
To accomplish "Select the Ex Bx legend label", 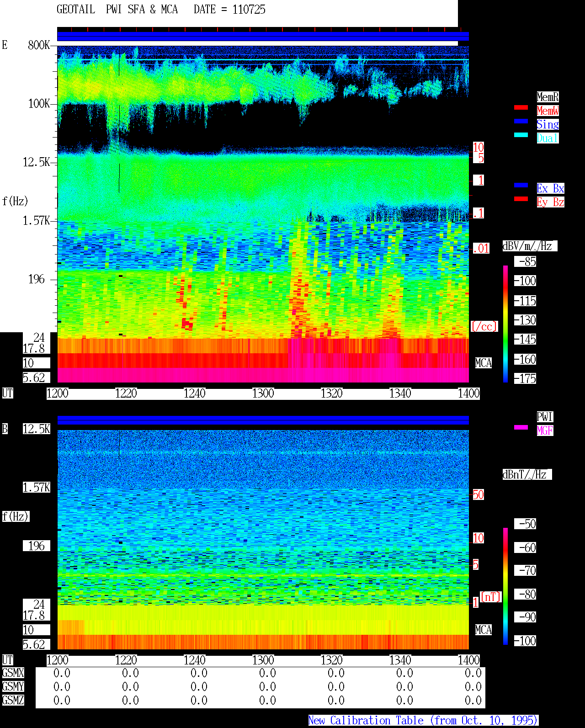I will 550,188.
